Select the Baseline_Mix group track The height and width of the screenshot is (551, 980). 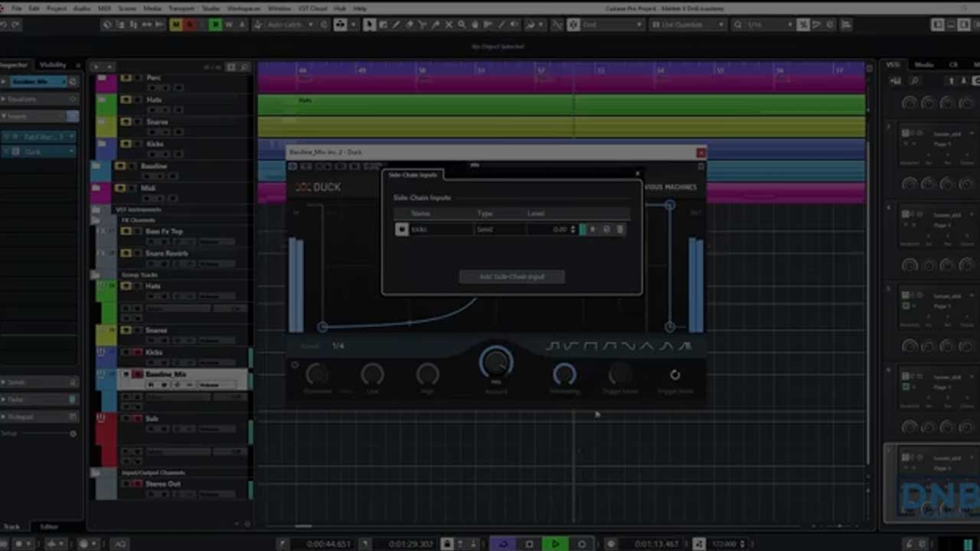[165, 374]
